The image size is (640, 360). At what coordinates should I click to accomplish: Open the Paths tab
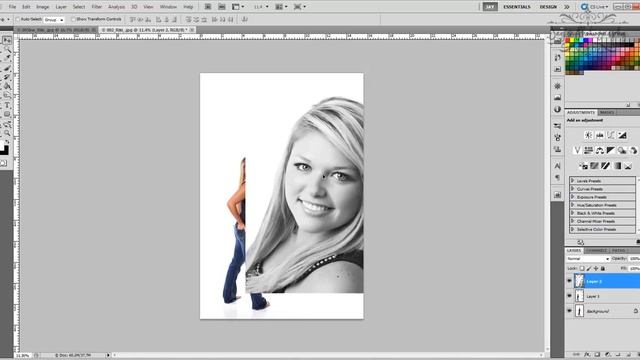coord(619,251)
